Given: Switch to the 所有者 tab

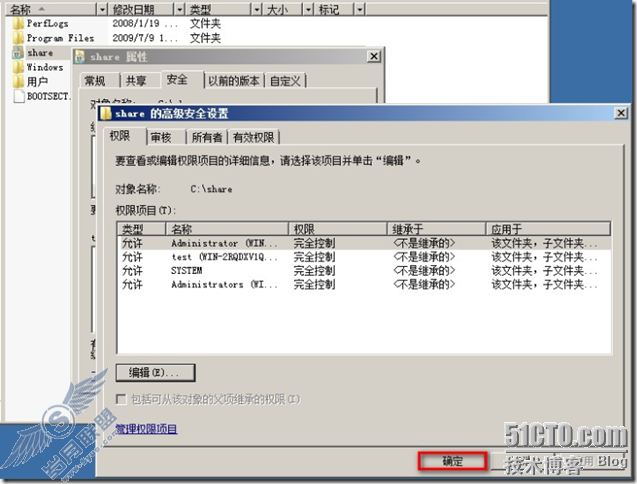Looking at the screenshot, I should 207,137.
